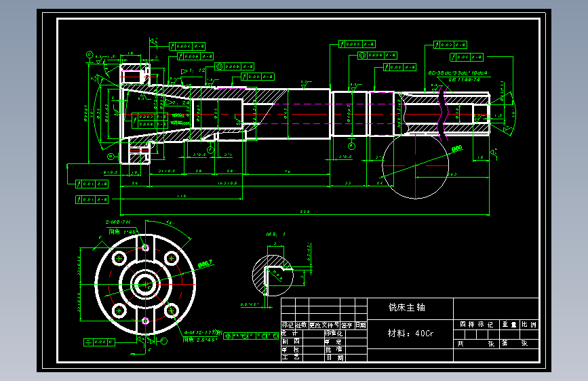
Task: Click the 标准化 cell label
Action: (334, 333)
